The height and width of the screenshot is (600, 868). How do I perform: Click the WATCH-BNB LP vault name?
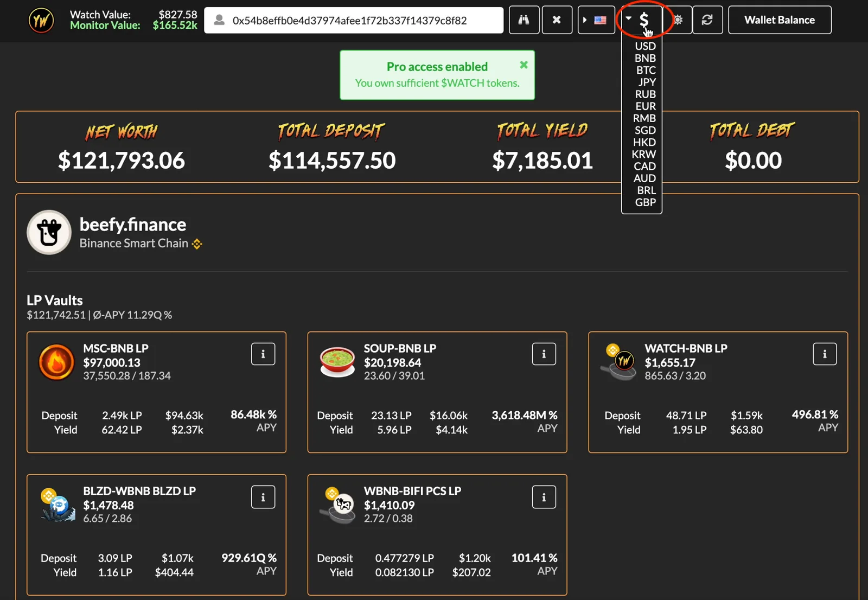pyautogui.click(x=686, y=348)
